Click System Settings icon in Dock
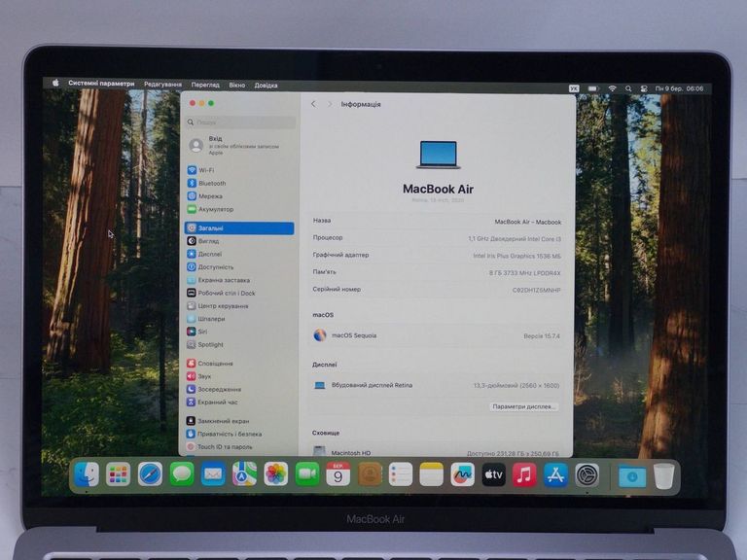This screenshot has height=560, width=747. [587, 474]
